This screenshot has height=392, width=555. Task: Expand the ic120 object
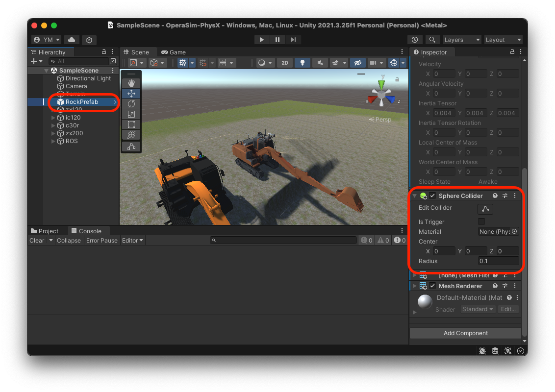click(x=53, y=118)
